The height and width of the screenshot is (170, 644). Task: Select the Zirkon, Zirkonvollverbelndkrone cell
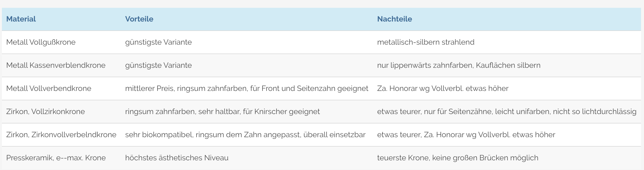[x=61, y=135]
